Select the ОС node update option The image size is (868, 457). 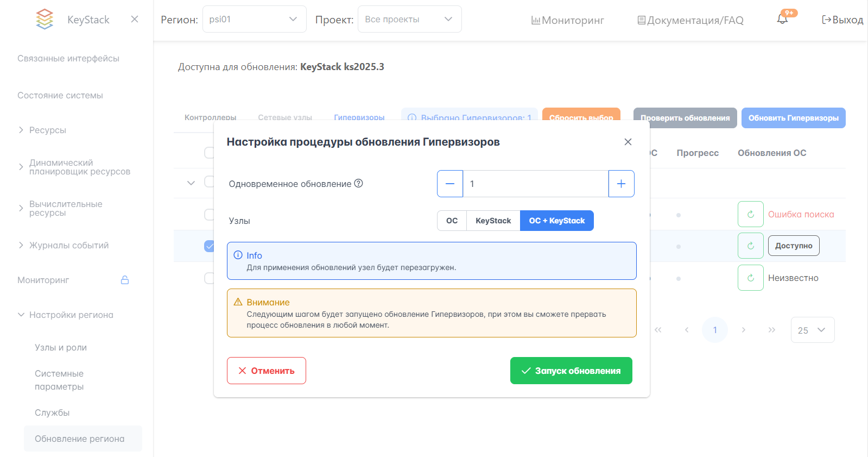point(452,221)
